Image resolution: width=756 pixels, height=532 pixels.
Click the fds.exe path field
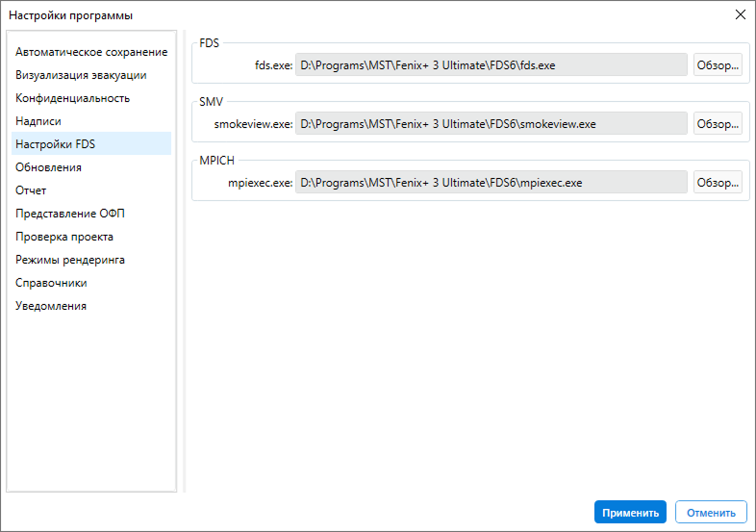click(491, 65)
